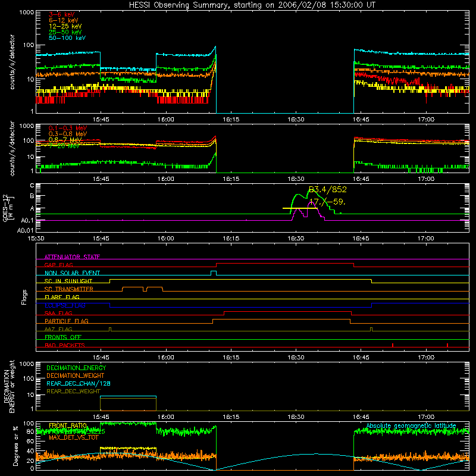
Task: Select the REAR_DEC_WEIGHT legend label
Action: click(73, 392)
